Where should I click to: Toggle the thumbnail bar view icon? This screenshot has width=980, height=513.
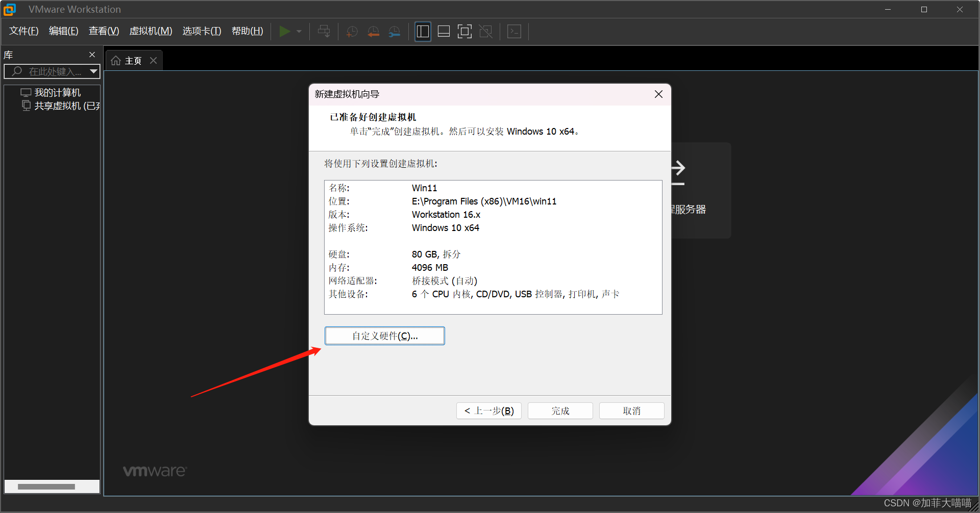pyautogui.click(x=444, y=32)
